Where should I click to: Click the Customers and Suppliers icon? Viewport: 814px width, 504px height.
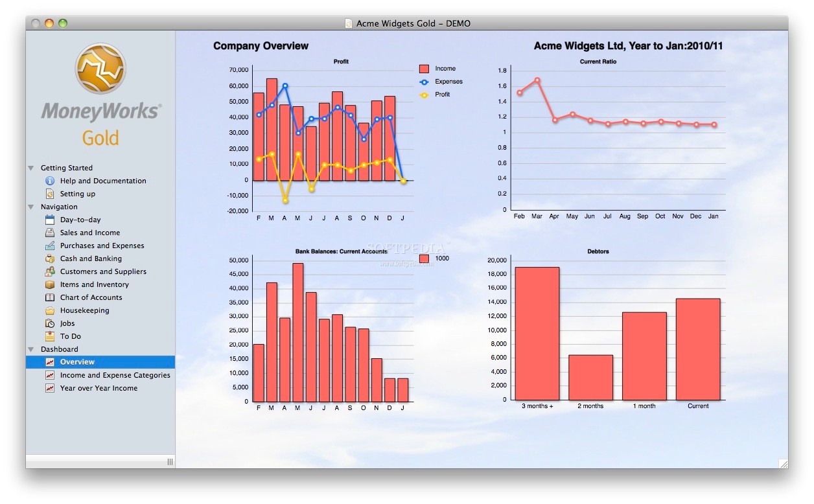50,271
